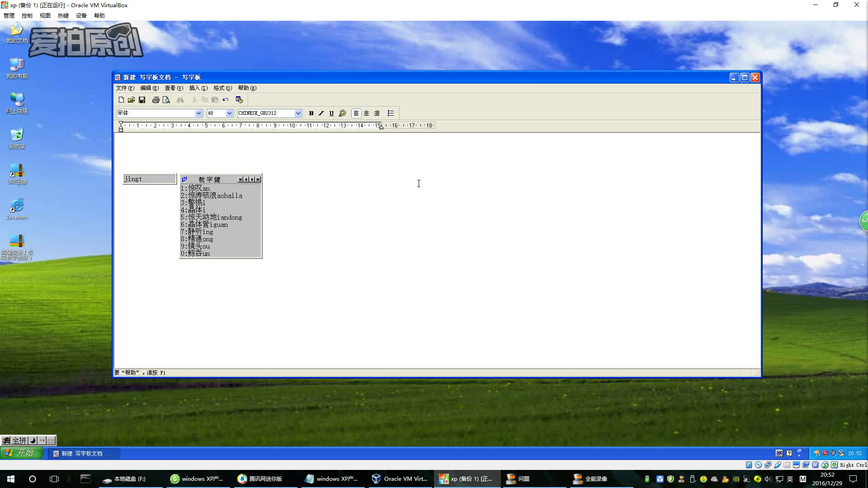Open Print Preview from toolbar

tap(166, 100)
